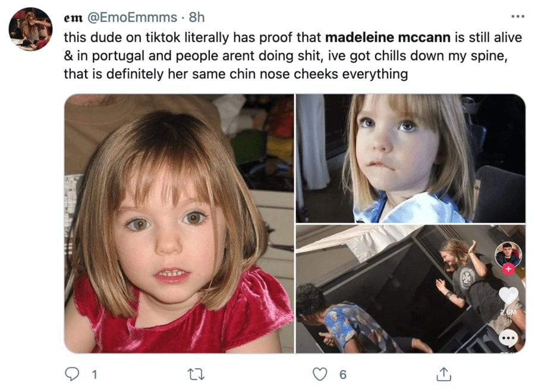Click the share upload icon
Screen dimensions: 535x392
[443, 374]
